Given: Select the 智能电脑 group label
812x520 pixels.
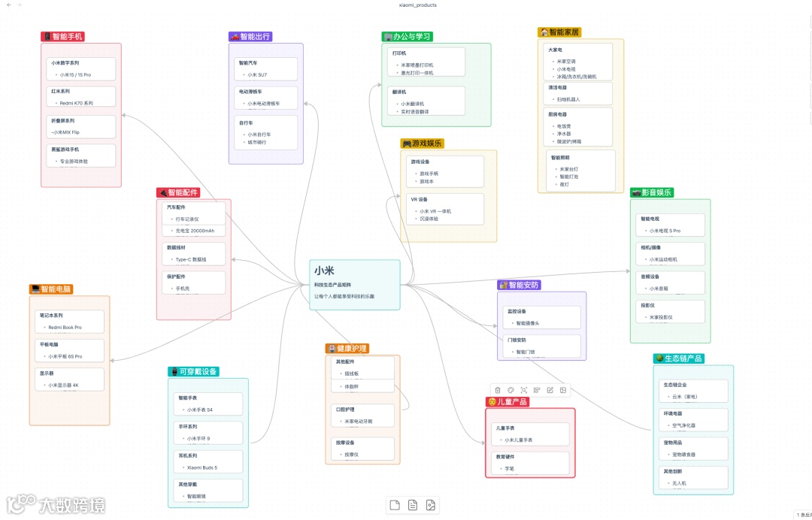Looking at the screenshot, I should (x=51, y=289).
